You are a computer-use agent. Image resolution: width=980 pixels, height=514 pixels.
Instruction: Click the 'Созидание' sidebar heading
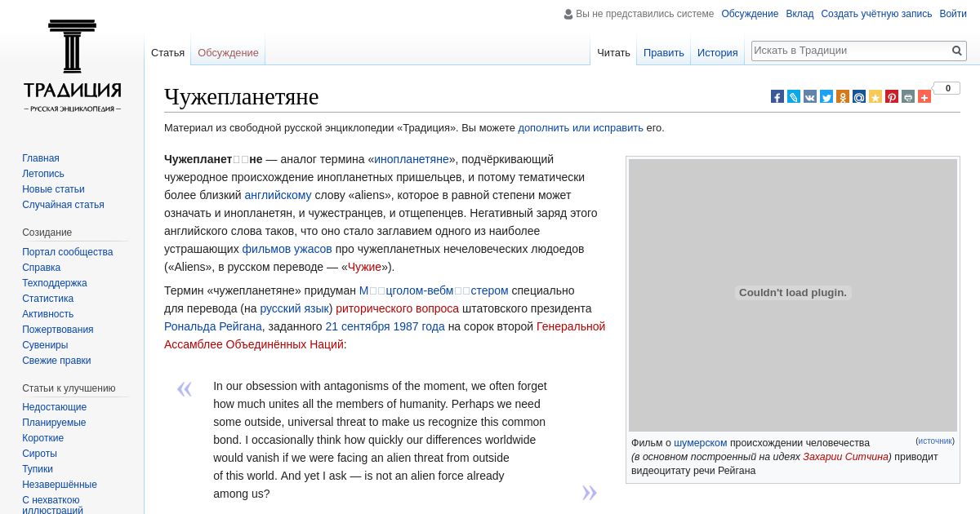point(47,233)
